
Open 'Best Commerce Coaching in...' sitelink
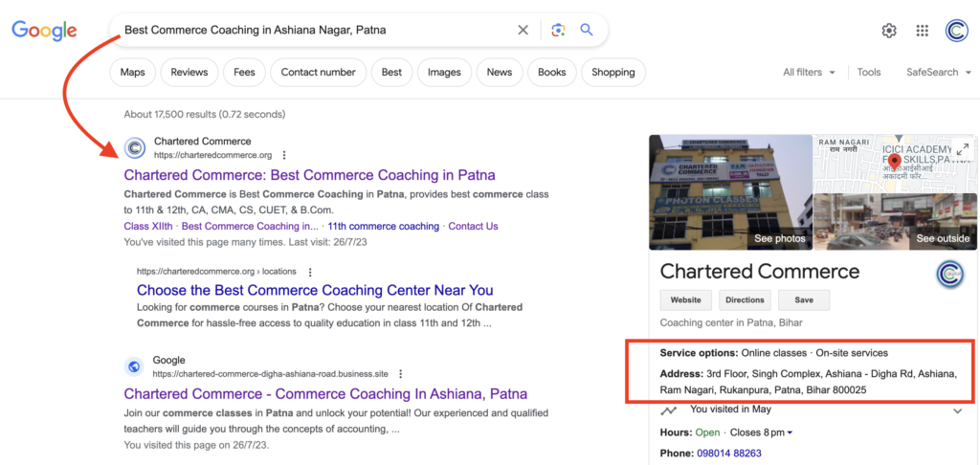coord(250,226)
